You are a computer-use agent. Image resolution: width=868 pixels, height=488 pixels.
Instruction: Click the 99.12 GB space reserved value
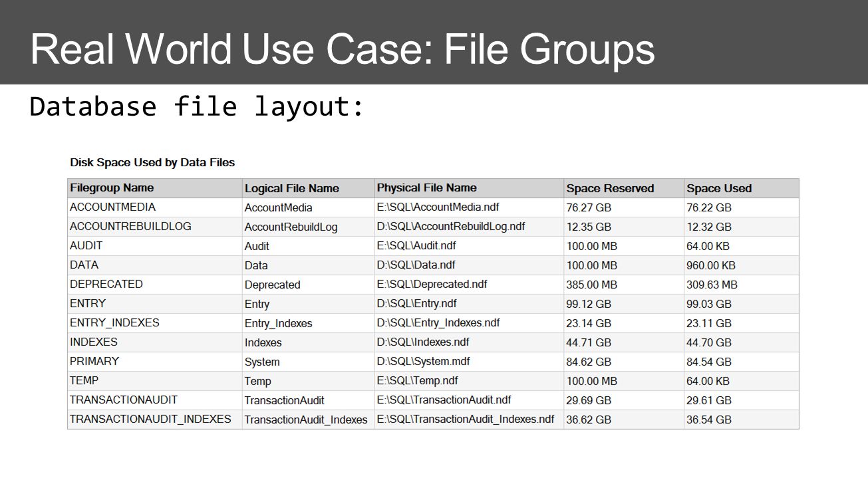point(589,305)
